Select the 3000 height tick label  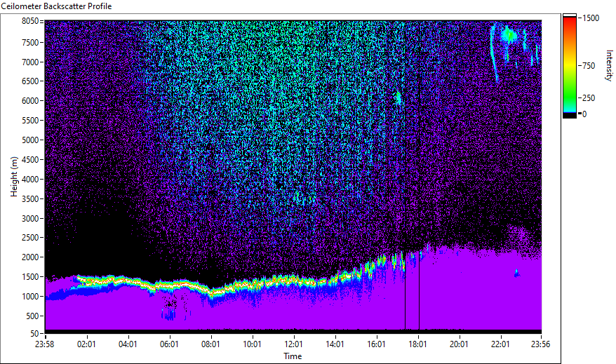30,219
